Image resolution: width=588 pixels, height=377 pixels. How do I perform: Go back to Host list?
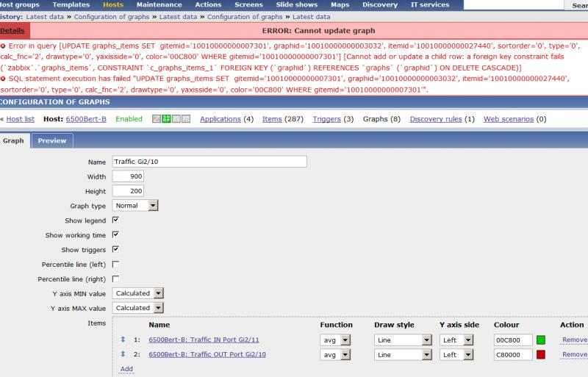[x=21, y=119]
